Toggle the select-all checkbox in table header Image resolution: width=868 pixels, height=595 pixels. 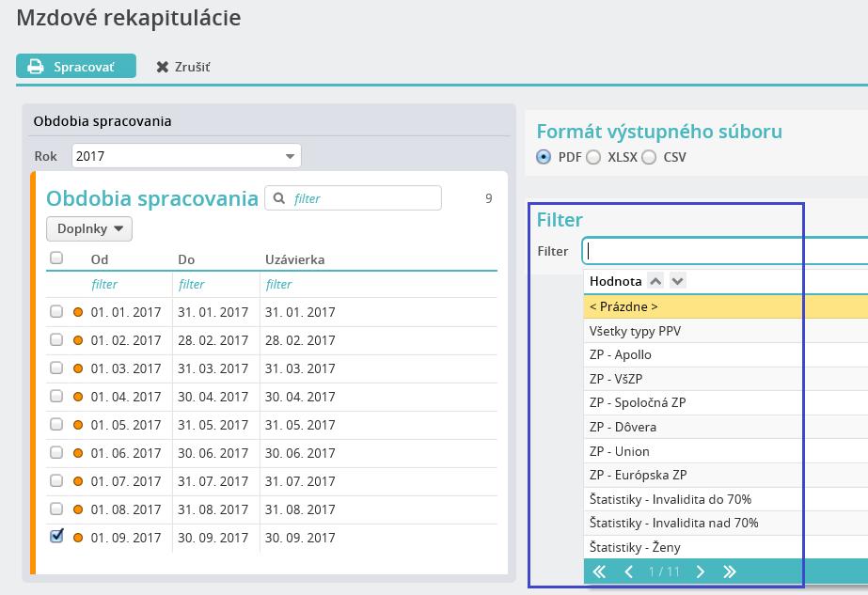click(56, 258)
